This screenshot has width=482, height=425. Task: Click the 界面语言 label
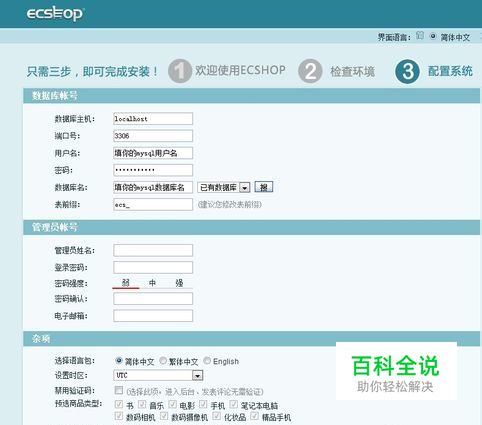(394, 37)
